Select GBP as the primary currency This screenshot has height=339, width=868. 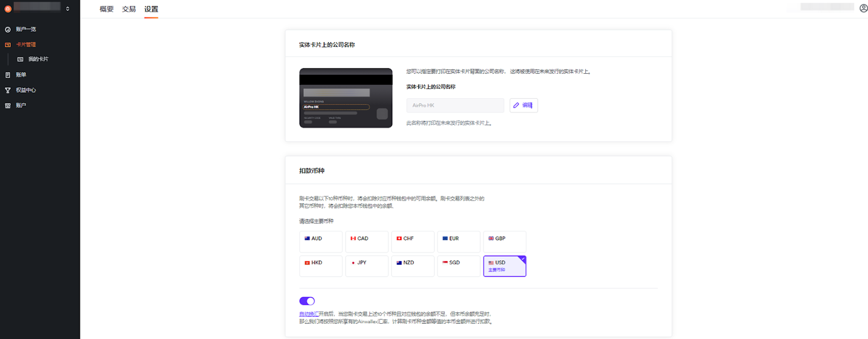point(505,242)
